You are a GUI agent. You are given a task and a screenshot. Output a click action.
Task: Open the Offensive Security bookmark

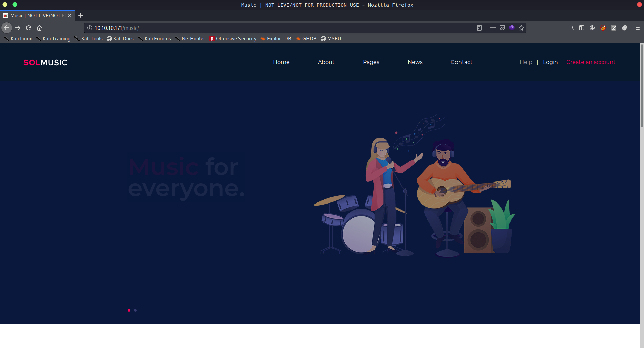233,39
